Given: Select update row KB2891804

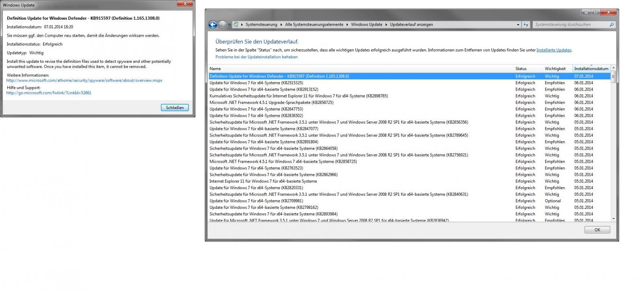Looking at the screenshot, I should (409, 142).
